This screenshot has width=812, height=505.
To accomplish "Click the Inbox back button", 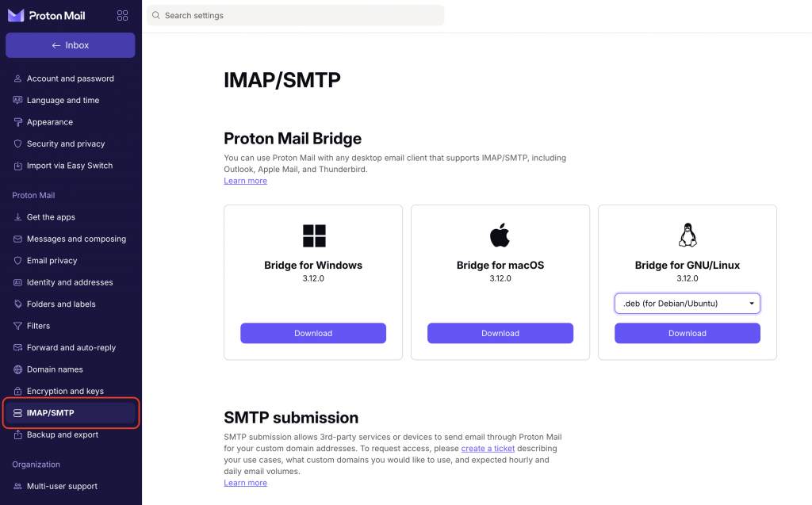I will click(x=70, y=45).
